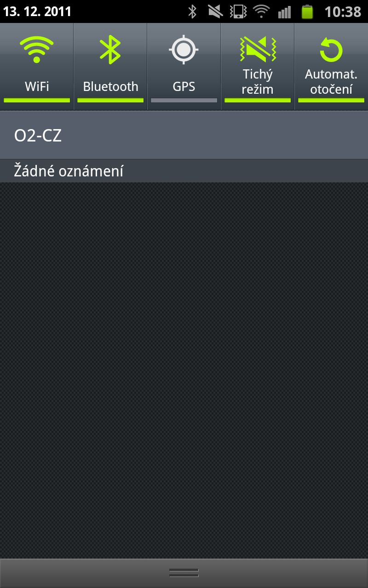Viewport: 368px width, 588px height.
Task: Tap the crossed-out speaker icon above Tichý režim
Action: coord(258,50)
